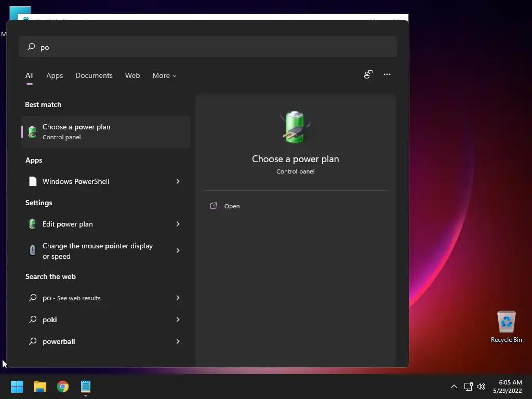Select Choose a power plan best match
This screenshot has width=532, height=399.
(105, 131)
